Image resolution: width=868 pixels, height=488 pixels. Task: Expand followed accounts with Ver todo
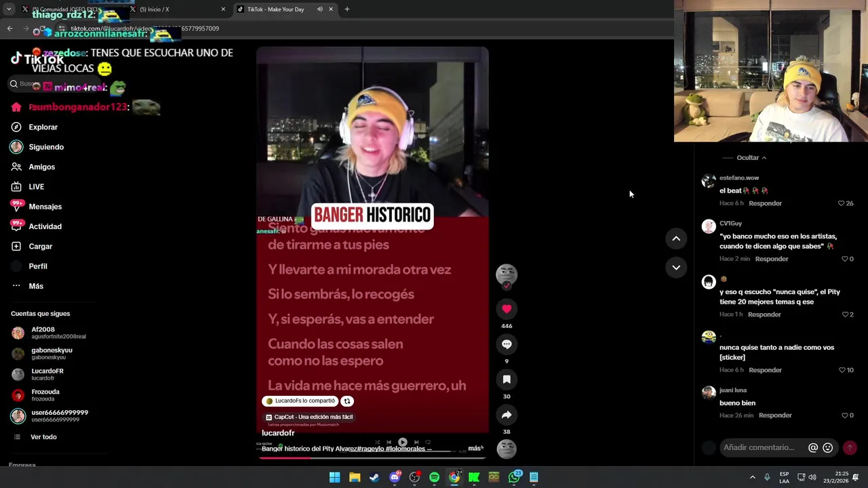(x=43, y=437)
